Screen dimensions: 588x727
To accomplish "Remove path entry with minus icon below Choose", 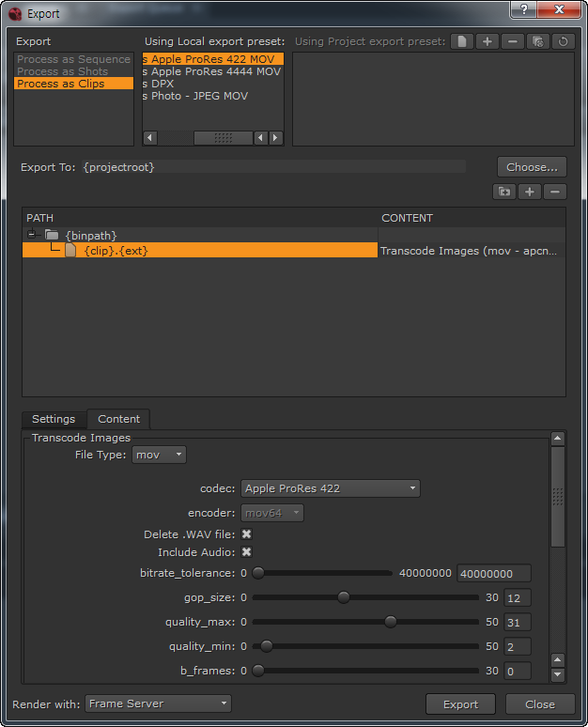I will click(555, 192).
